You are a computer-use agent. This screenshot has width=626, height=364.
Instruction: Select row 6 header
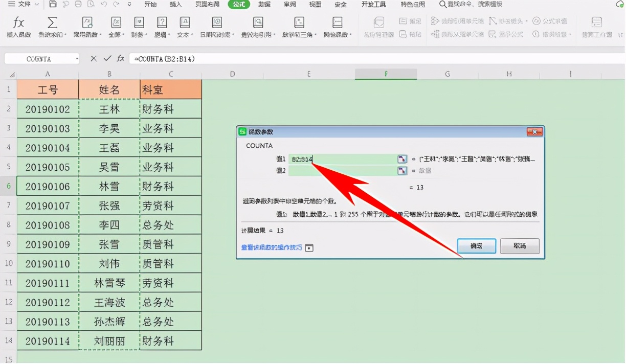coord(9,186)
